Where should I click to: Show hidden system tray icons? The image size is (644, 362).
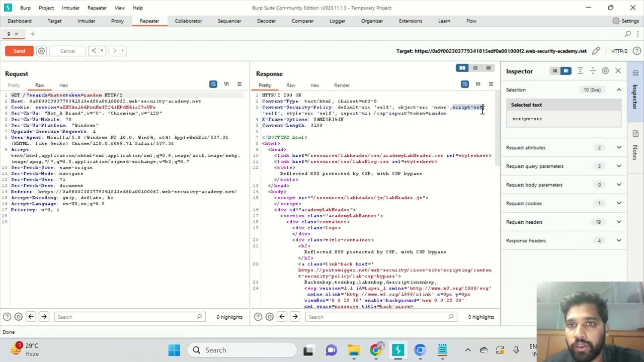pos(467,350)
